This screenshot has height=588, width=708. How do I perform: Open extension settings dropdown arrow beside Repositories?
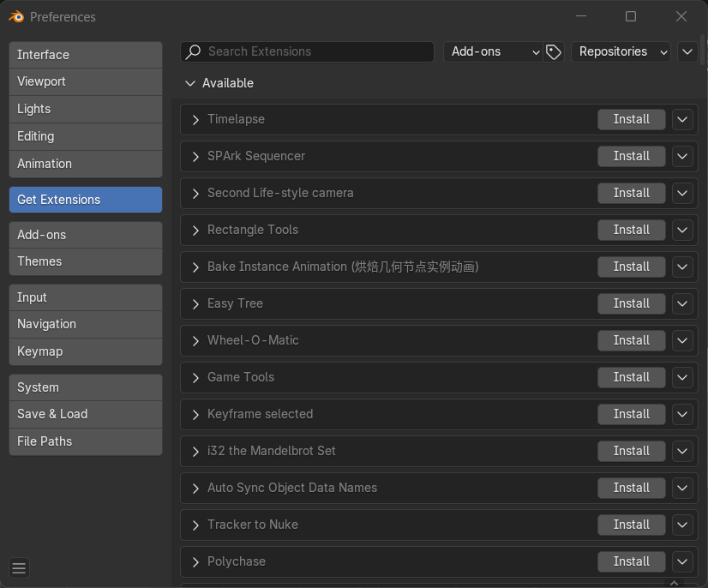coord(687,52)
